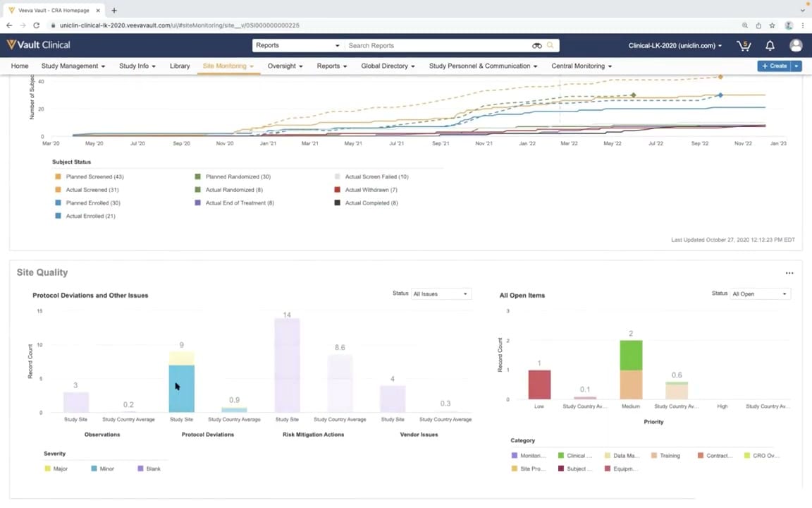812x508 pixels.
Task: Toggle Actual Completed (8) legend item
Action: point(366,203)
